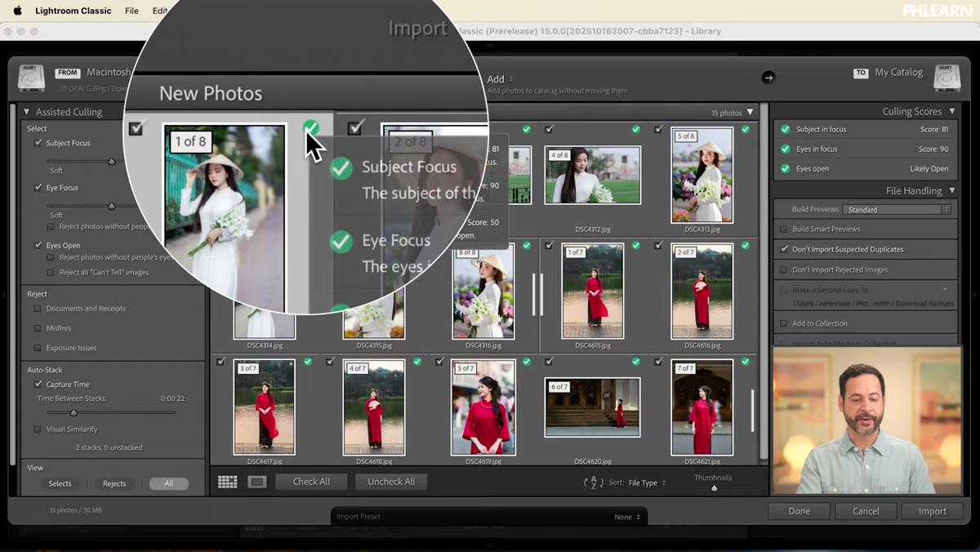Image resolution: width=980 pixels, height=552 pixels.
Task: Uncheck Capture Time auto-stack
Action: click(38, 385)
